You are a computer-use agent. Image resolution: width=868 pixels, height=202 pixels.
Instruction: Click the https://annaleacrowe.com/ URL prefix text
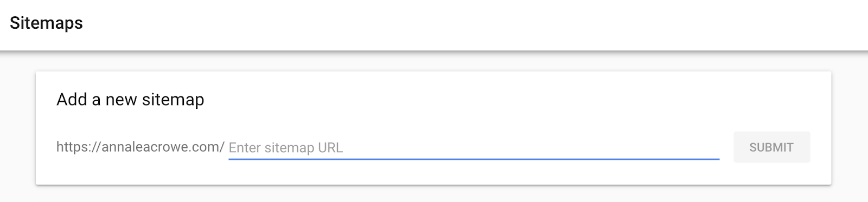[141, 147]
